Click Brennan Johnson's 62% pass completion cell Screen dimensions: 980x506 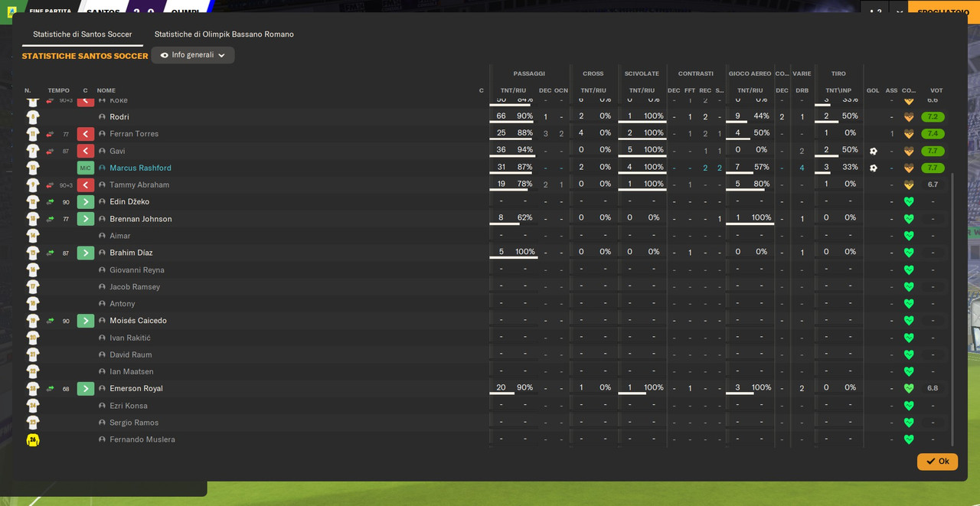tap(524, 218)
